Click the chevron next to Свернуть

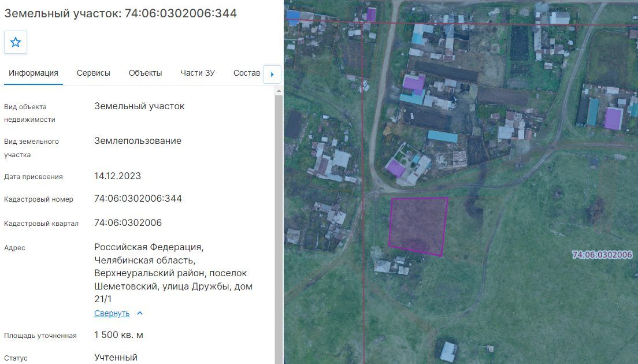click(x=140, y=313)
